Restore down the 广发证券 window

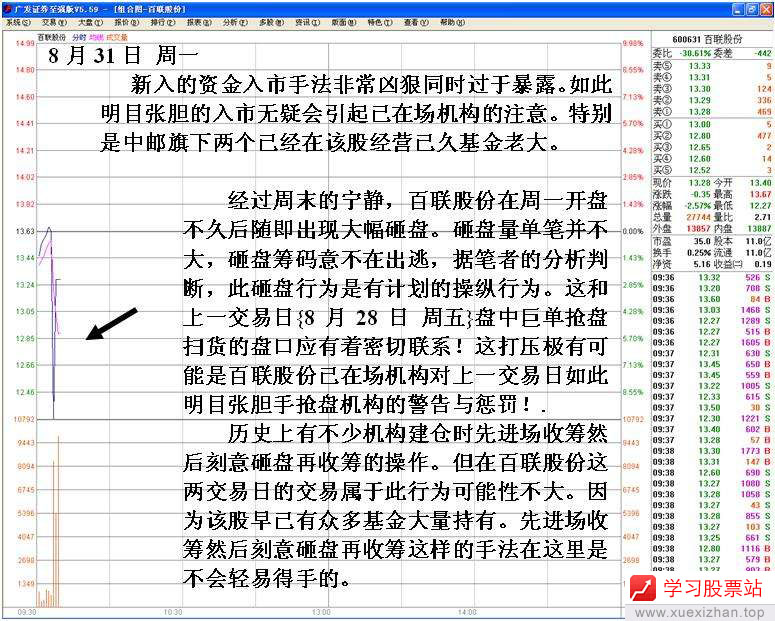[x=751, y=9]
